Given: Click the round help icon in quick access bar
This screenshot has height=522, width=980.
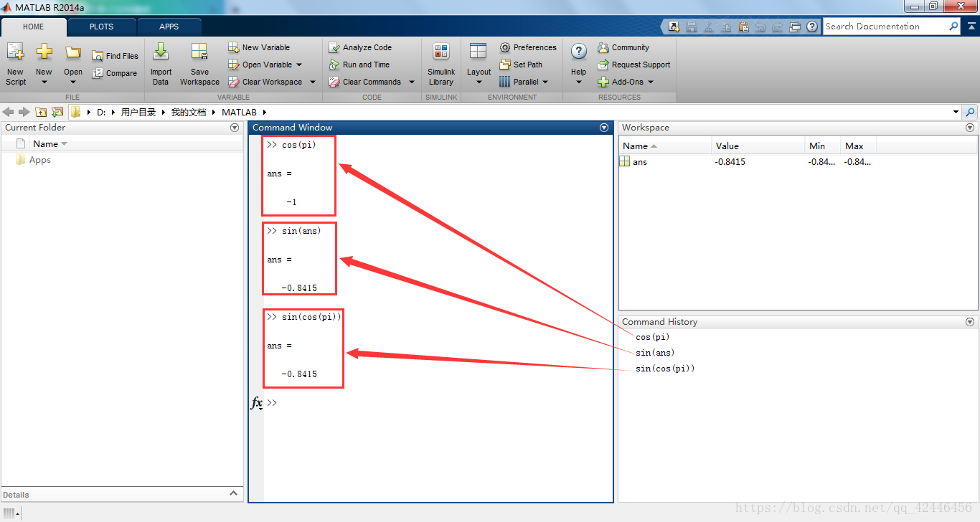Looking at the screenshot, I should 812,27.
